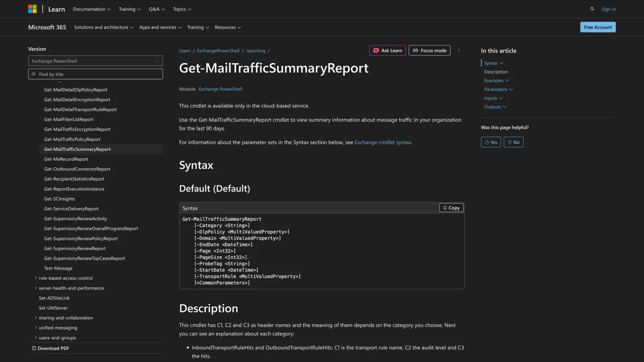The image size is (644, 362).
Task: Open Set-ADSiteLink article
Action: 54,298
